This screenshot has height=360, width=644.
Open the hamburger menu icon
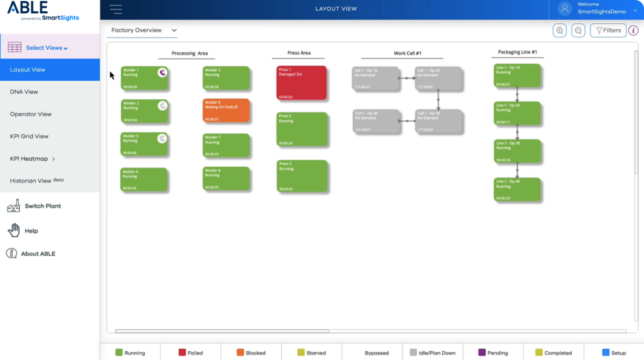(x=116, y=9)
